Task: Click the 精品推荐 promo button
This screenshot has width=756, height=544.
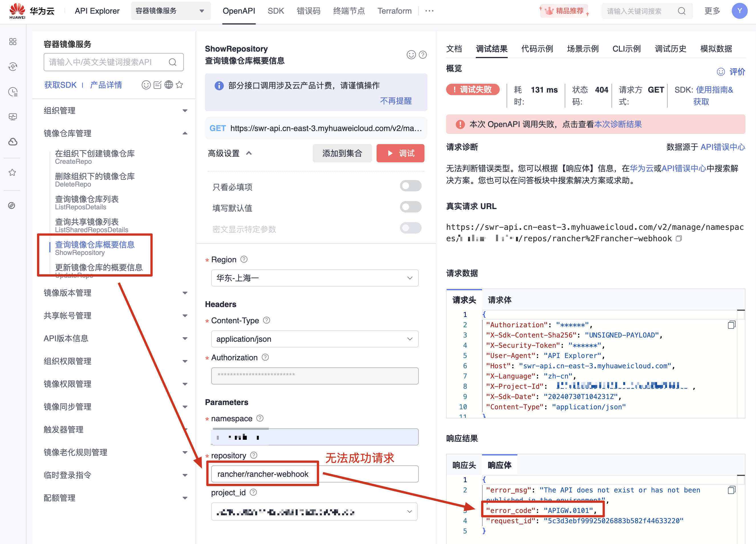Action: tap(564, 11)
